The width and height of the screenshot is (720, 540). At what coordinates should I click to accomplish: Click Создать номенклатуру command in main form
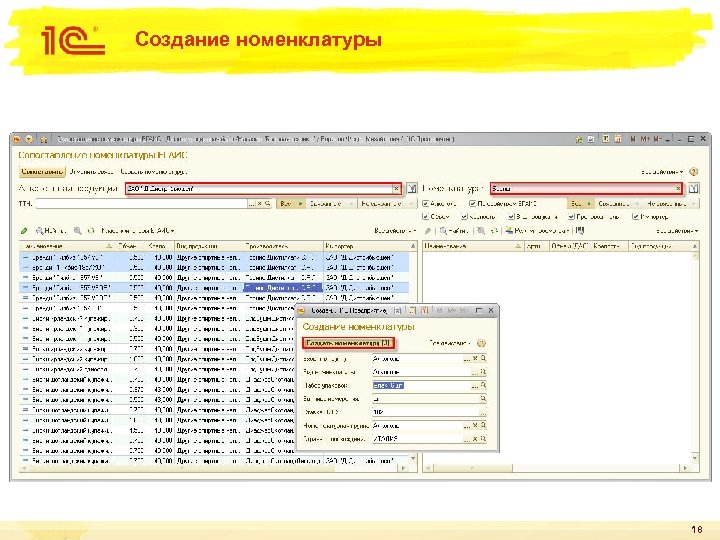click(153, 172)
